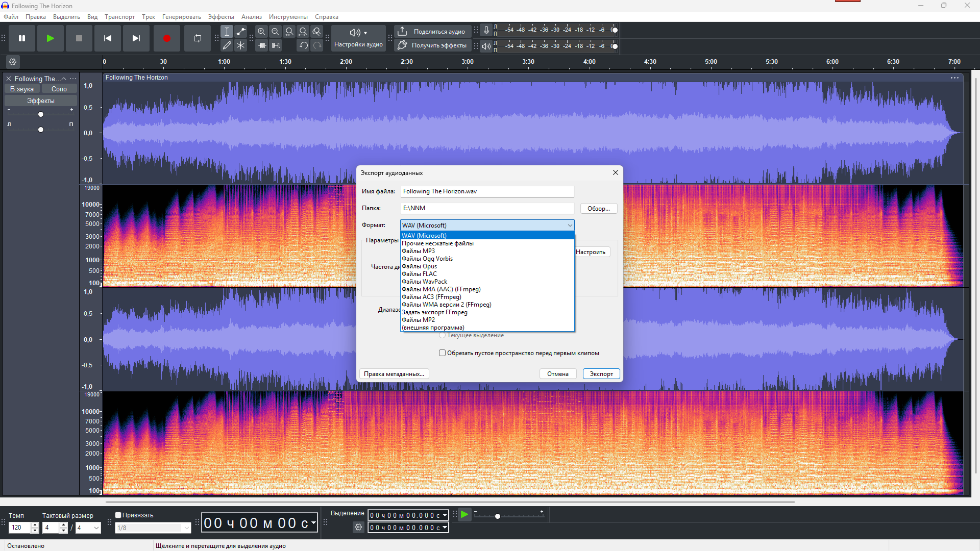980x551 pixels.
Task: Click the Имя файла filename field
Action: [x=487, y=191]
